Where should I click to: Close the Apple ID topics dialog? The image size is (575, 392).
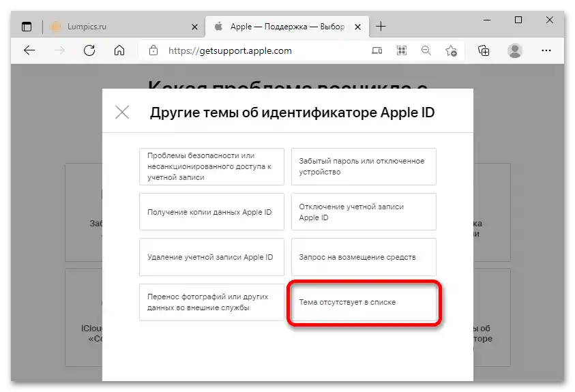click(x=122, y=112)
